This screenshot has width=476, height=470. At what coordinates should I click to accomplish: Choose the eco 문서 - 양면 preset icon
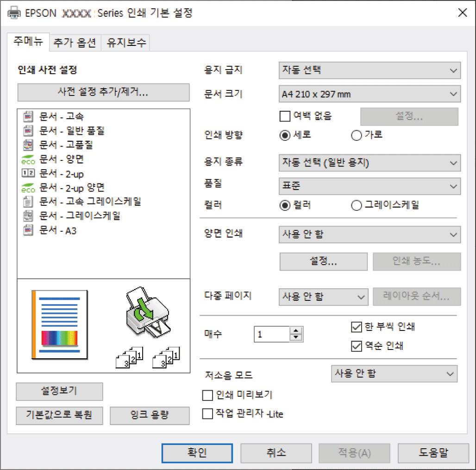pos(28,159)
